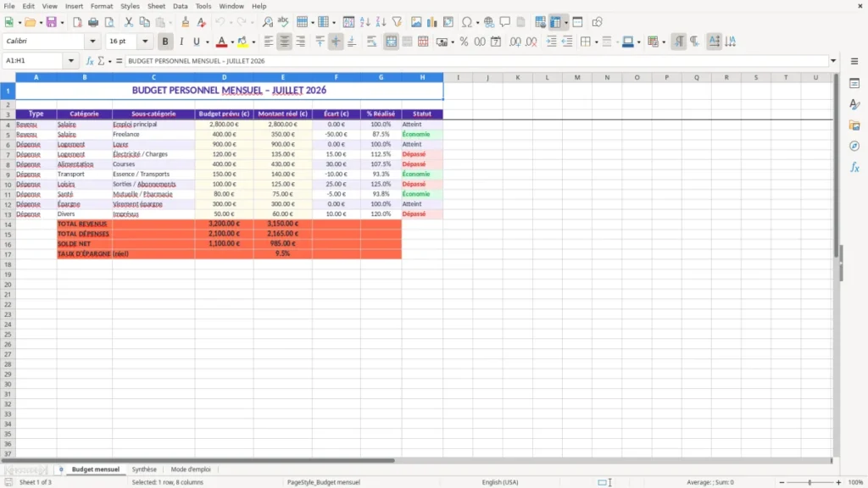Image resolution: width=868 pixels, height=488 pixels.
Task: Toggle Align Right
Action: click(x=301, y=42)
